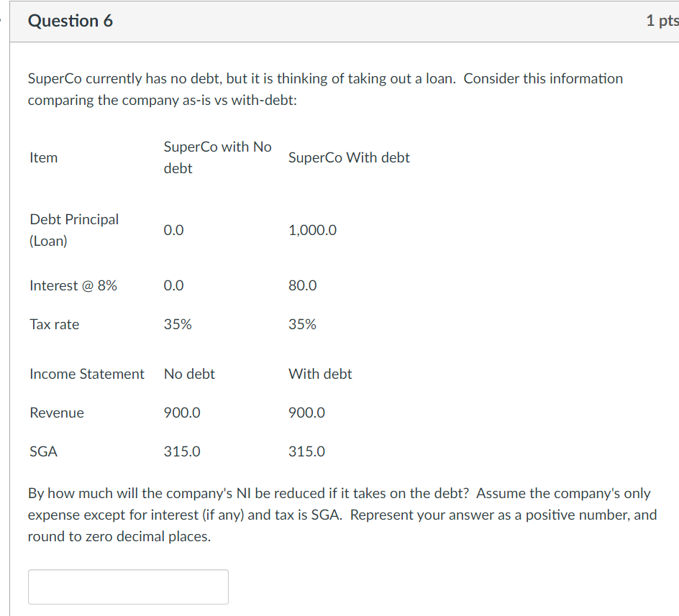Screen dimensions: 679x616
Task: Select the Interest @ 8% label
Action: coord(73,285)
